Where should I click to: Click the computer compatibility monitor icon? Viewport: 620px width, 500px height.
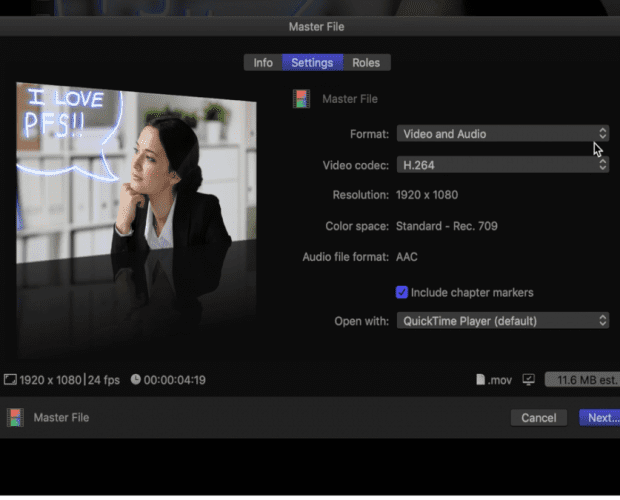(529, 380)
